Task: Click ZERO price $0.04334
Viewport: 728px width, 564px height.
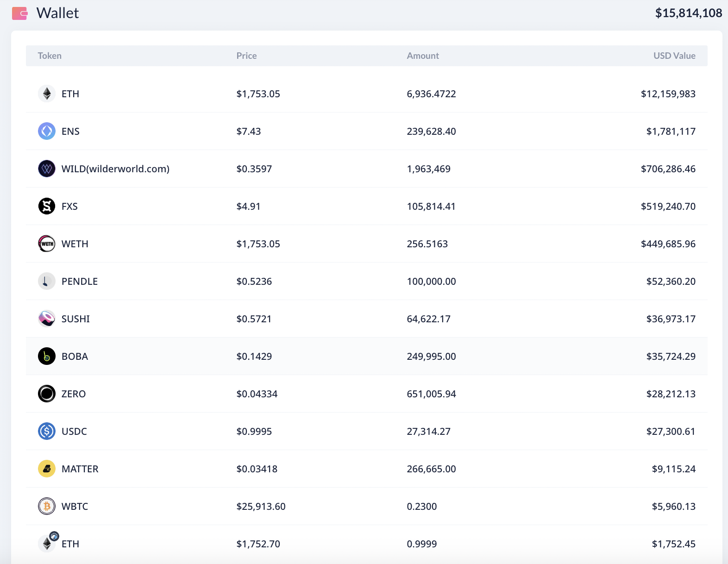Action: [257, 394]
